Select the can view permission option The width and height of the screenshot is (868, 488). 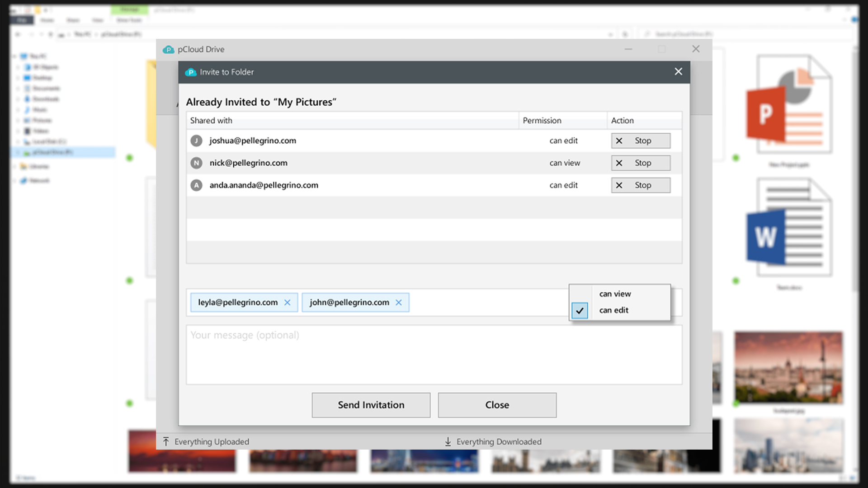click(615, 294)
